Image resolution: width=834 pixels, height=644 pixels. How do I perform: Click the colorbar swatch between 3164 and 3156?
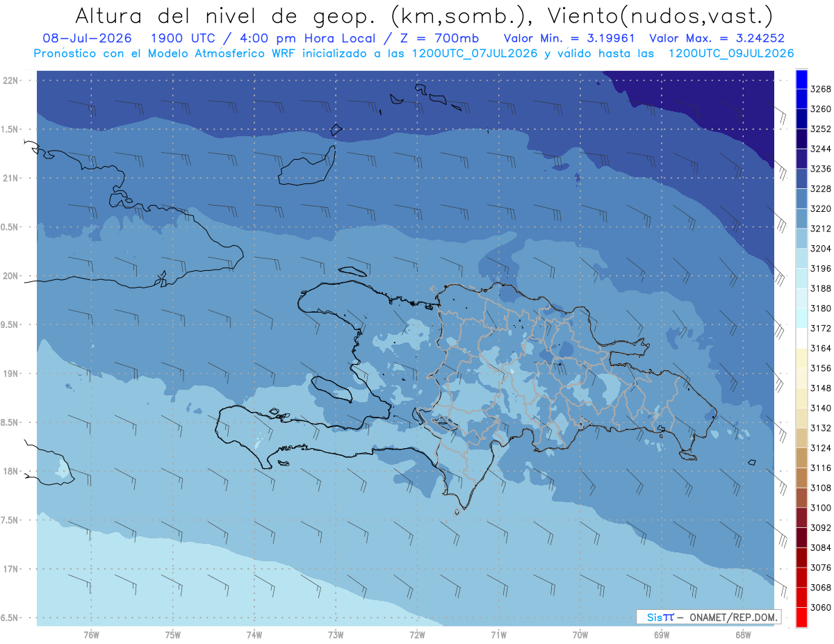(x=801, y=358)
